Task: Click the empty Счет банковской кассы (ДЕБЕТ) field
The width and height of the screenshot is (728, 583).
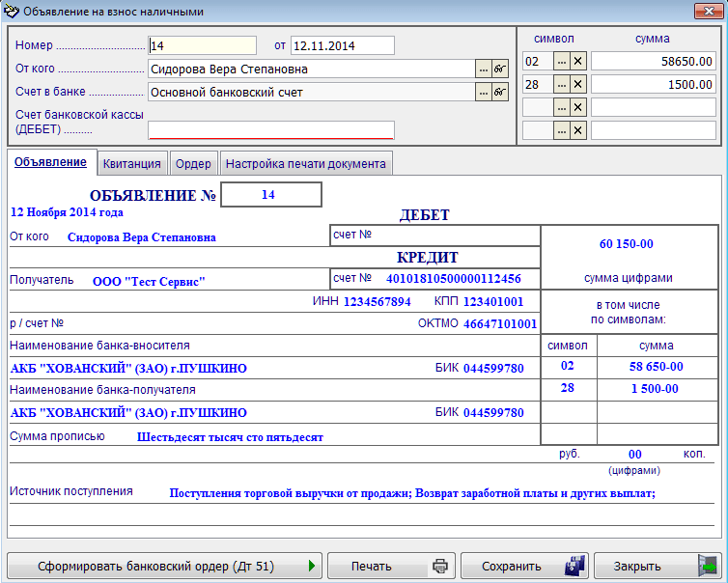Action: coord(271,130)
